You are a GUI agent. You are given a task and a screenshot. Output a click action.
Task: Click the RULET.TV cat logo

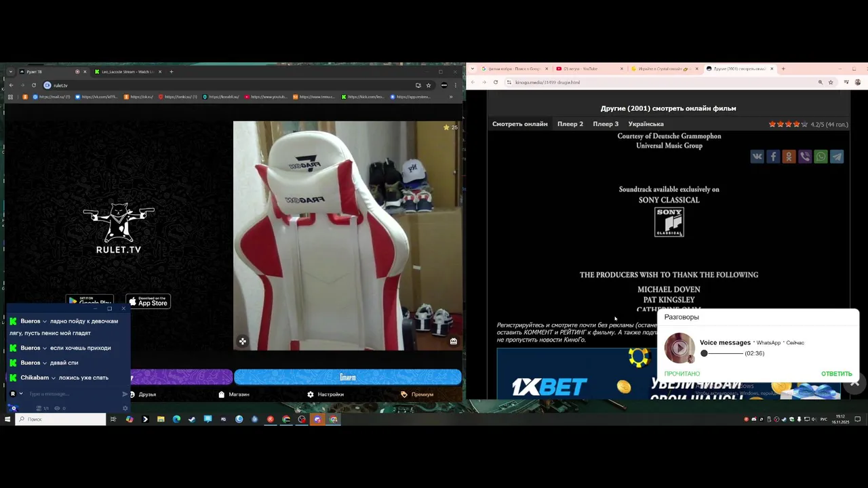click(x=119, y=229)
